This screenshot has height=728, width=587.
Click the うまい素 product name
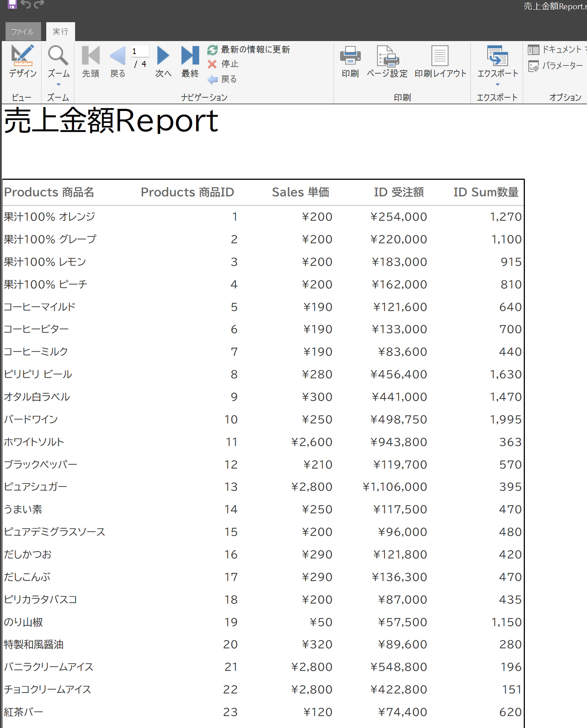point(23,509)
